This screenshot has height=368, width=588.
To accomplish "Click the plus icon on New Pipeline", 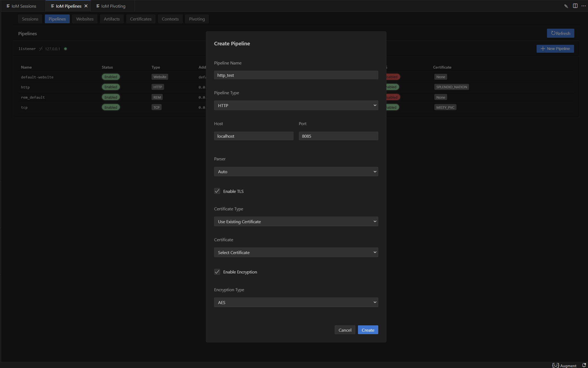I will (543, 49).
